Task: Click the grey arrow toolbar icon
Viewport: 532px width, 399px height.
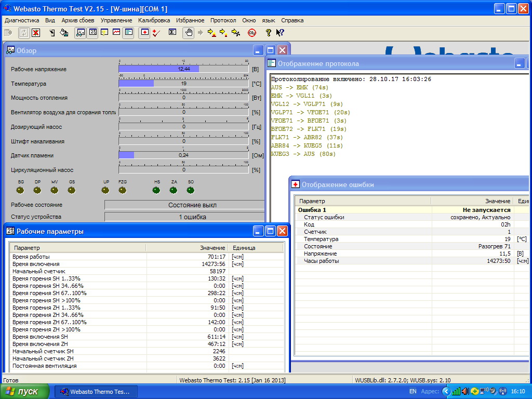Action: click(201, 33)
